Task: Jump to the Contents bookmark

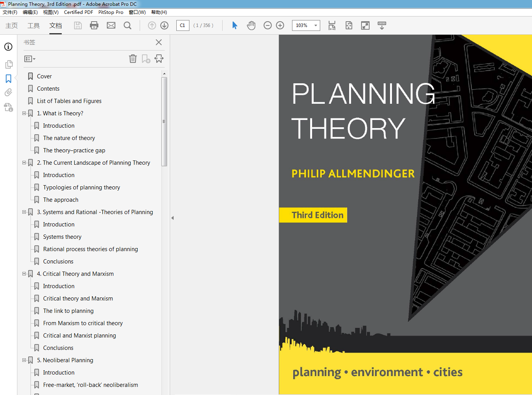Action: click(x=48, y=89)
